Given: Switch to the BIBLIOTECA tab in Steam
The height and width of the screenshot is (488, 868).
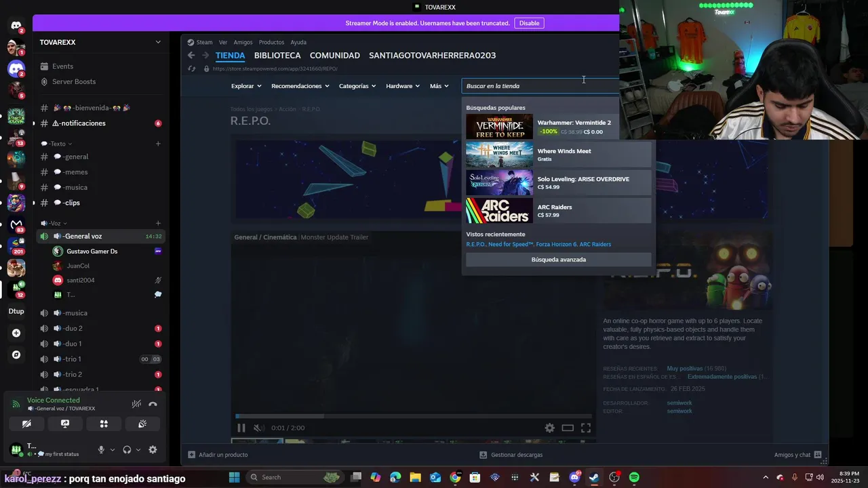Looking at the screenshot, I should coord(277,56).
